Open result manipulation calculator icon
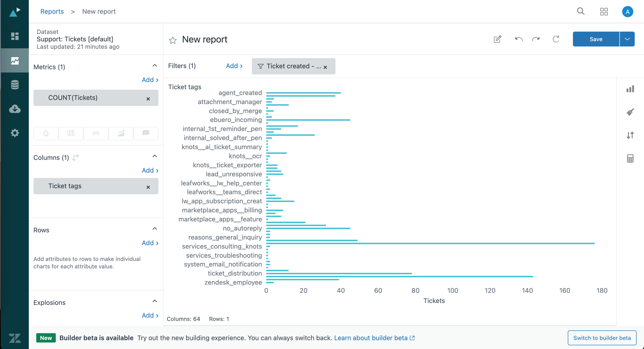The image size is (644, 349). point(630,158)
